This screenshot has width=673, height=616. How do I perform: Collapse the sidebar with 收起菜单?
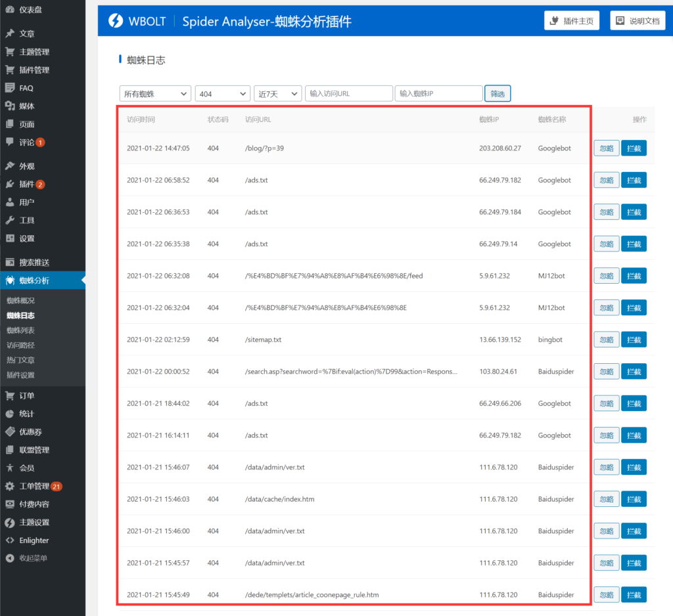(33, 558)
